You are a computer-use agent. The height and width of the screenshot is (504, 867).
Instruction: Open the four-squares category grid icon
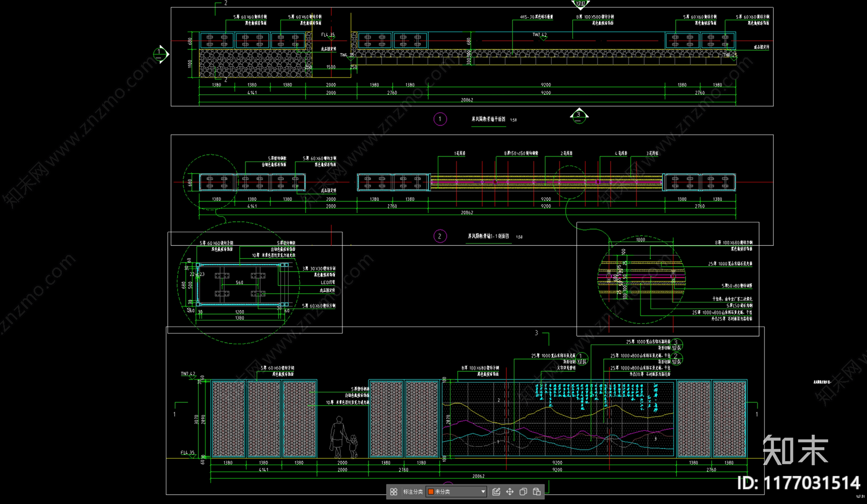[394, 492]
